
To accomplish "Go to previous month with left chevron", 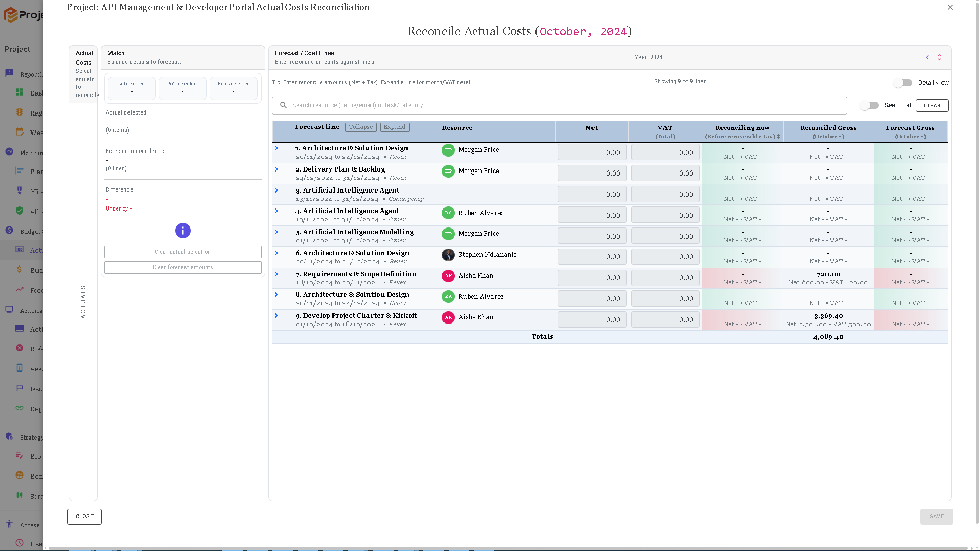I will pyautogui.click(x=927, y=58).
